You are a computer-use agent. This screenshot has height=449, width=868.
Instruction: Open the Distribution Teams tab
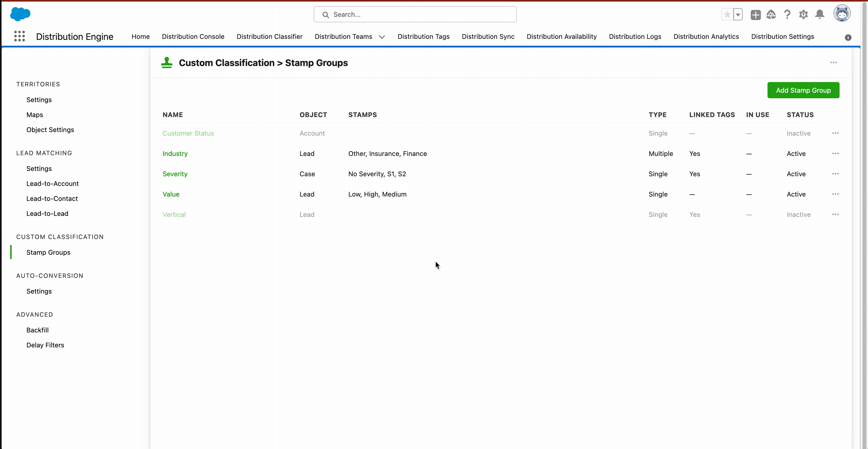(343, 36)
